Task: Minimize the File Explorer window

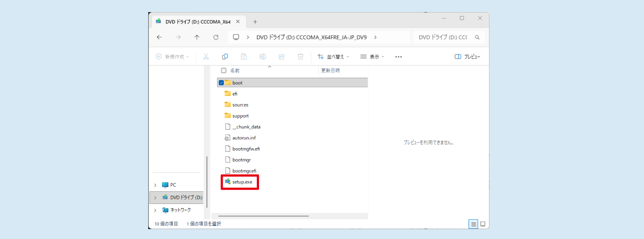Action: pos(444,18)
